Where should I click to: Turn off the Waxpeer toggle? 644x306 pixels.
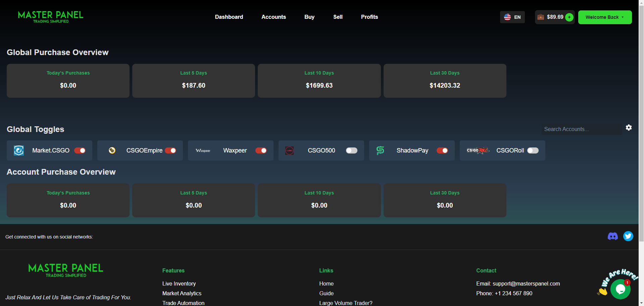261,150
